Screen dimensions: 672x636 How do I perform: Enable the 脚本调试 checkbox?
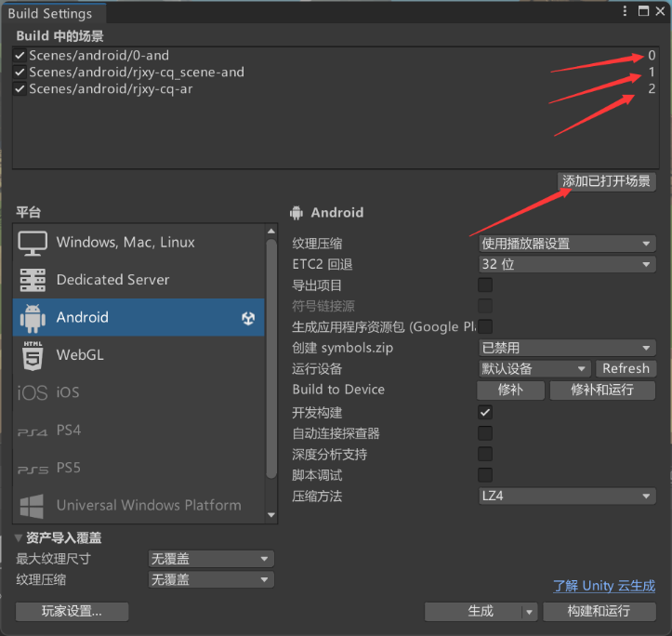(485, 475)
